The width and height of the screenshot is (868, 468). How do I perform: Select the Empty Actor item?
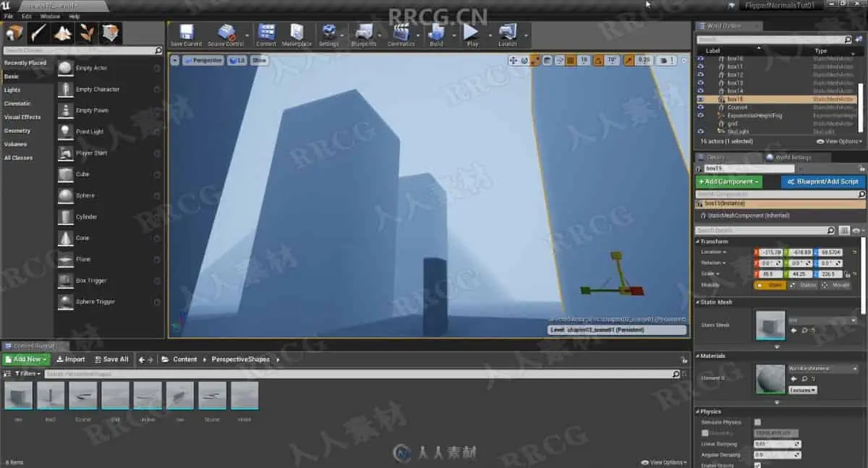110,68
